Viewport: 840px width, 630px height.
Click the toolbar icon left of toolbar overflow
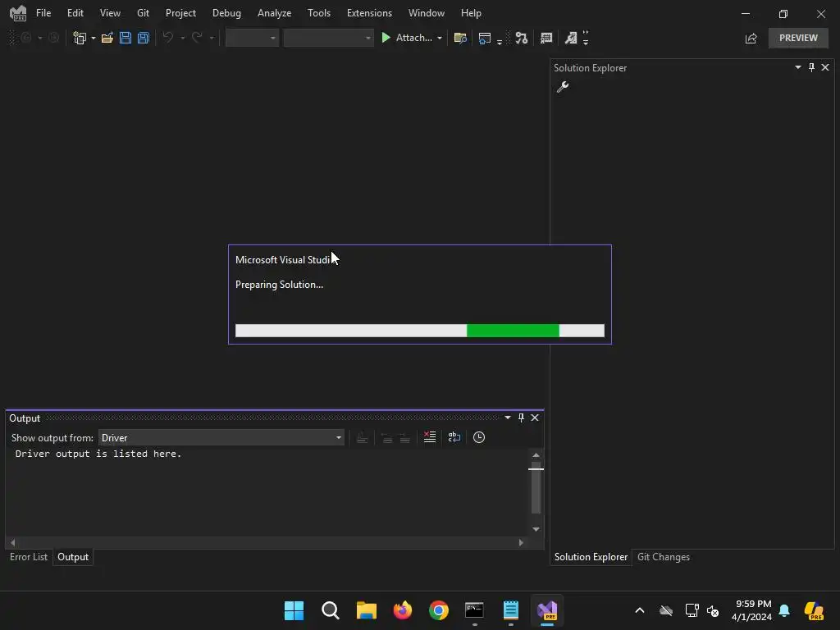[x=571, y=38]
